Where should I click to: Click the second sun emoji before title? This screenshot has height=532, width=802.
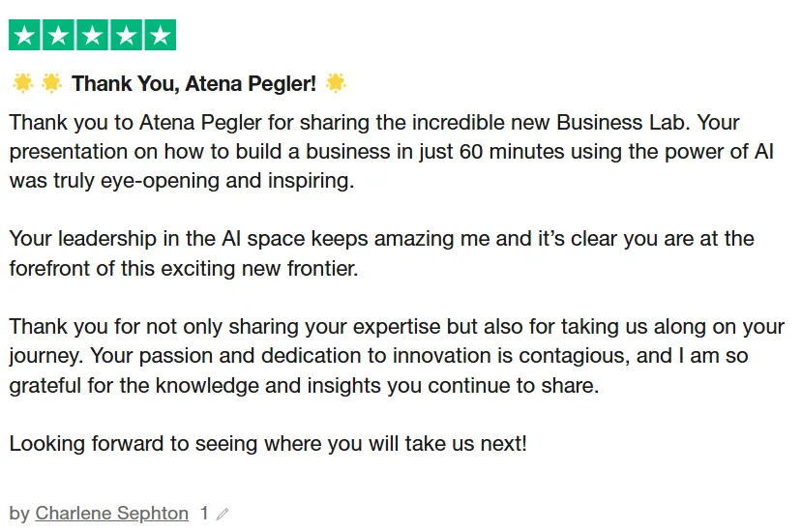tap(51, 83)
